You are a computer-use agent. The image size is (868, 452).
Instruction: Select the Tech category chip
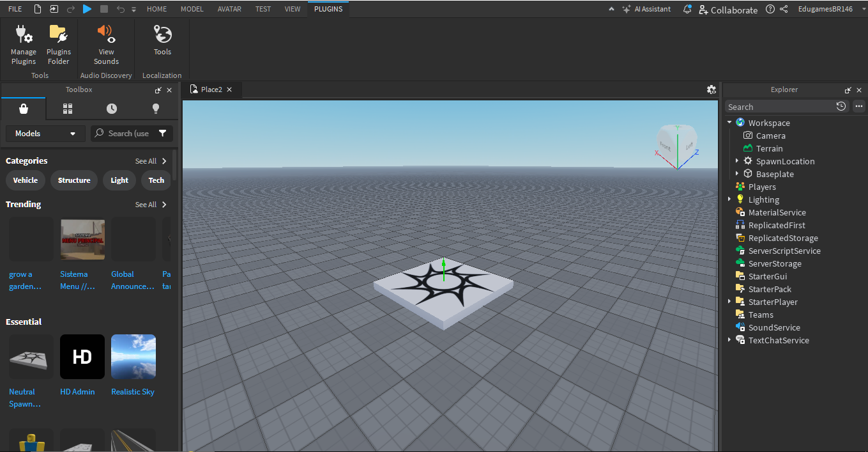(156, 180)
